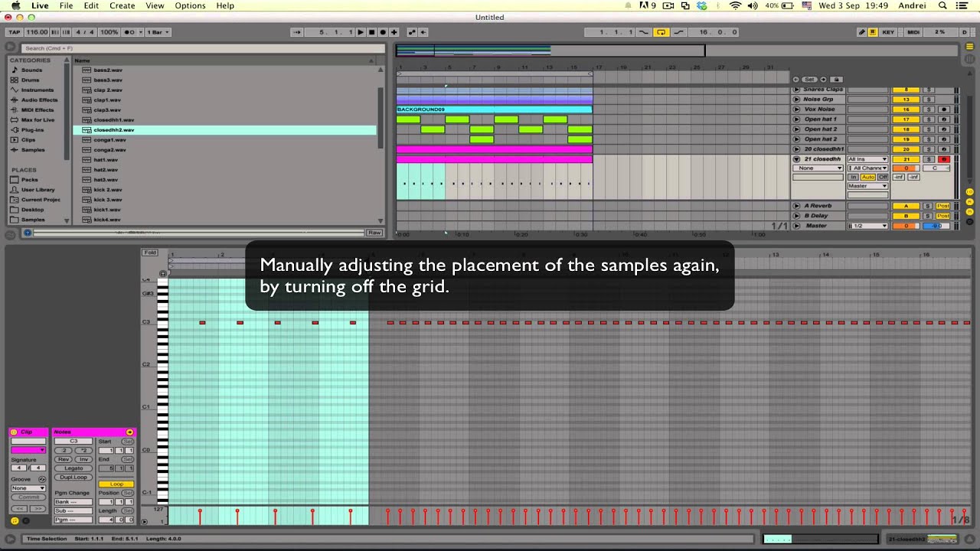This screenshot has height=551, width=980.
Task: Click the Fold button in note editor
Action: 150,253
